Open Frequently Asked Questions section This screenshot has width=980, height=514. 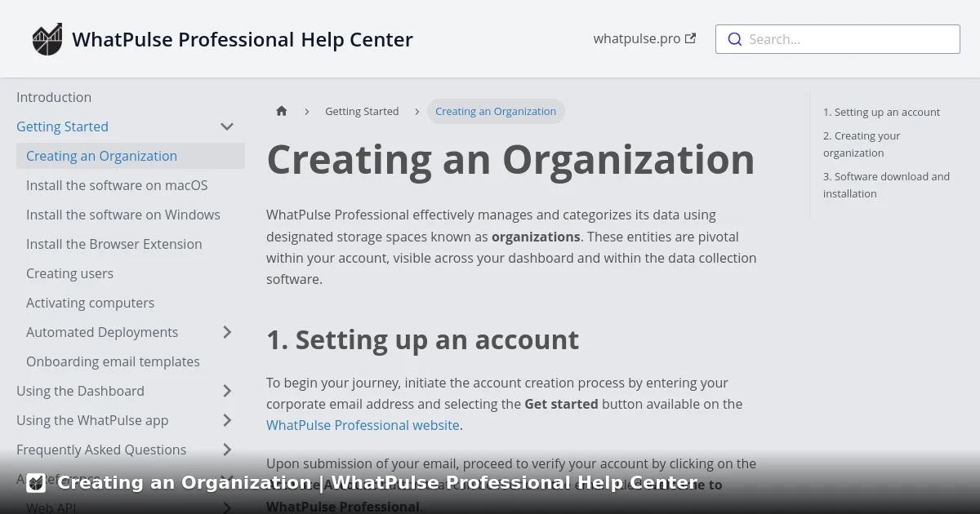(x=101, y=450)
